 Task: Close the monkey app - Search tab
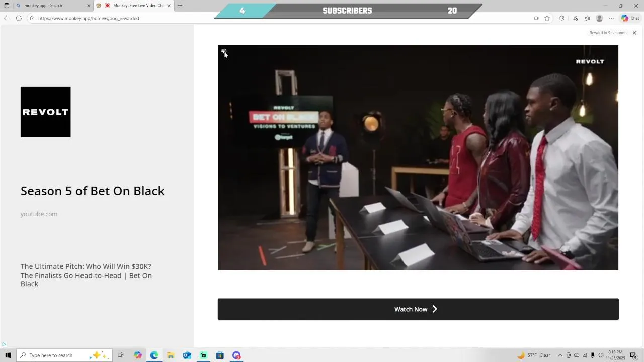pos(89,6)
